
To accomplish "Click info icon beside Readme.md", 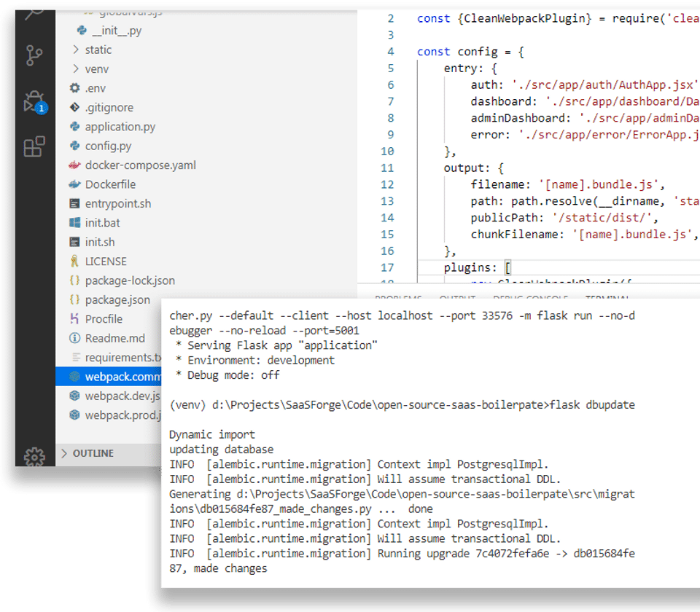I will tap(74, 337).
